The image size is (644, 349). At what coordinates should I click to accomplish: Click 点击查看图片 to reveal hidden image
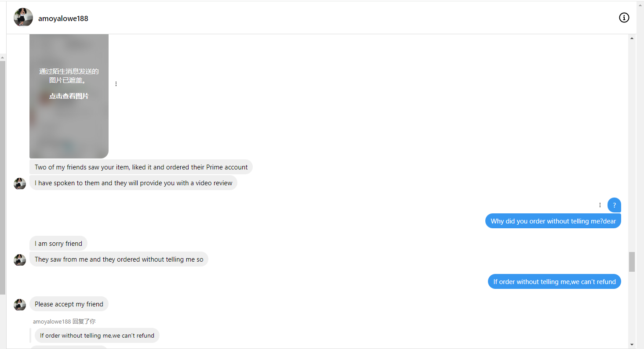69,96
